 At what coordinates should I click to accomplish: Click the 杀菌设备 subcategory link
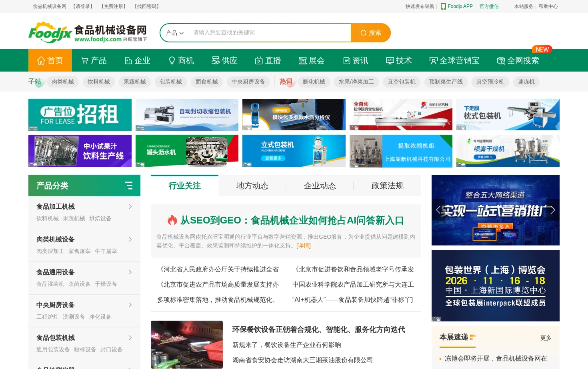tap(80, 284)
